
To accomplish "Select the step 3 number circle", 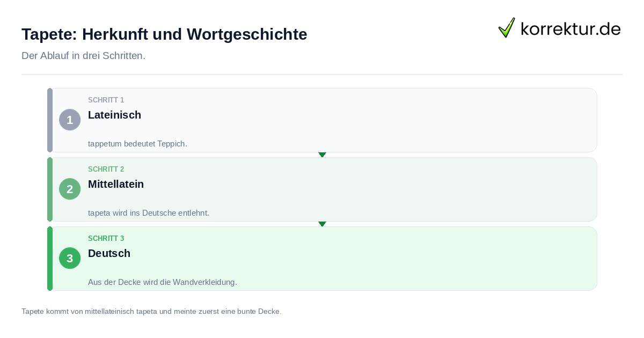I will point(70,258).
